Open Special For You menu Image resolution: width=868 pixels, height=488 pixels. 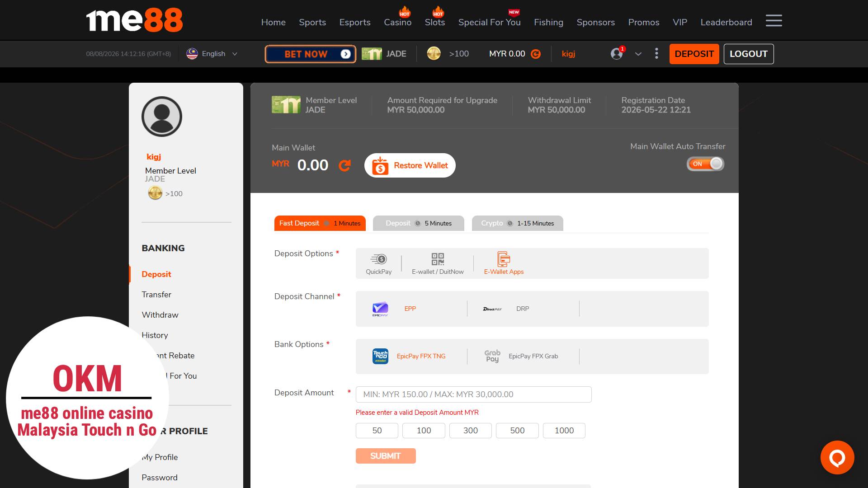[x=489, y=22]
